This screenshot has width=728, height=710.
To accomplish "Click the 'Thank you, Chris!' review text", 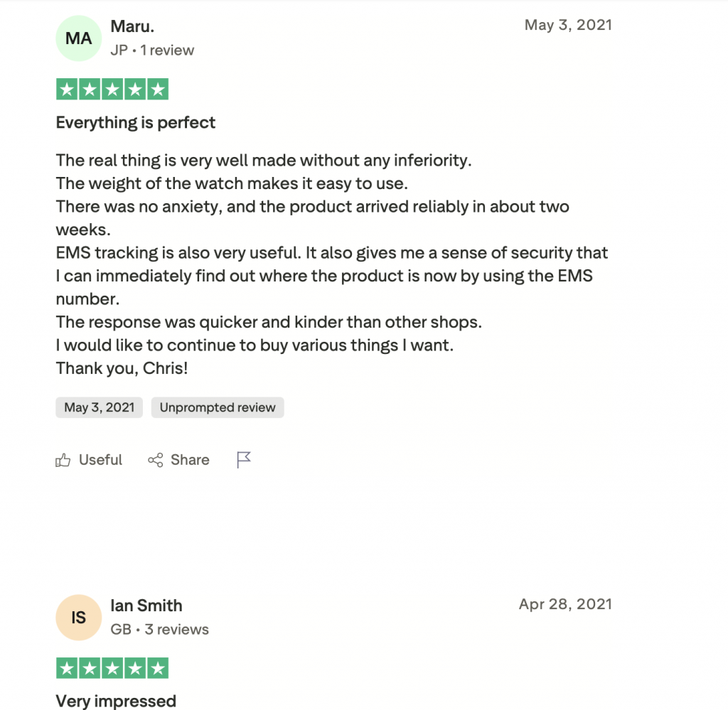I will (x=122, y=369).
